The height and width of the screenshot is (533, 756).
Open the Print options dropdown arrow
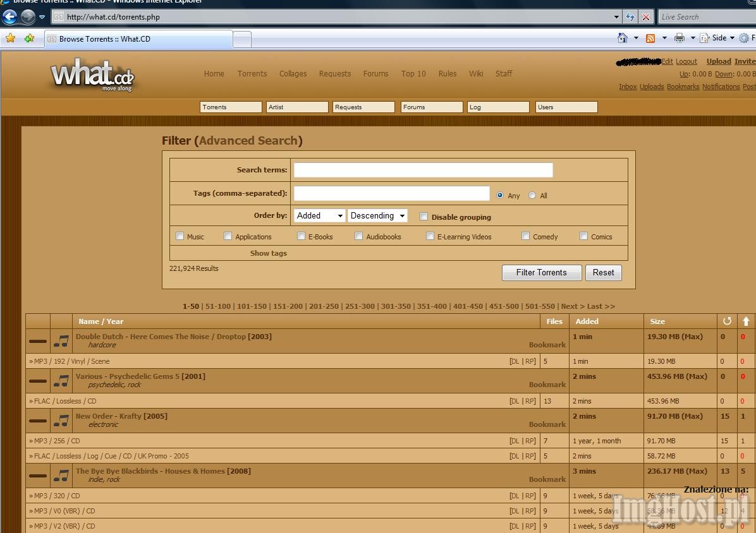693,37
